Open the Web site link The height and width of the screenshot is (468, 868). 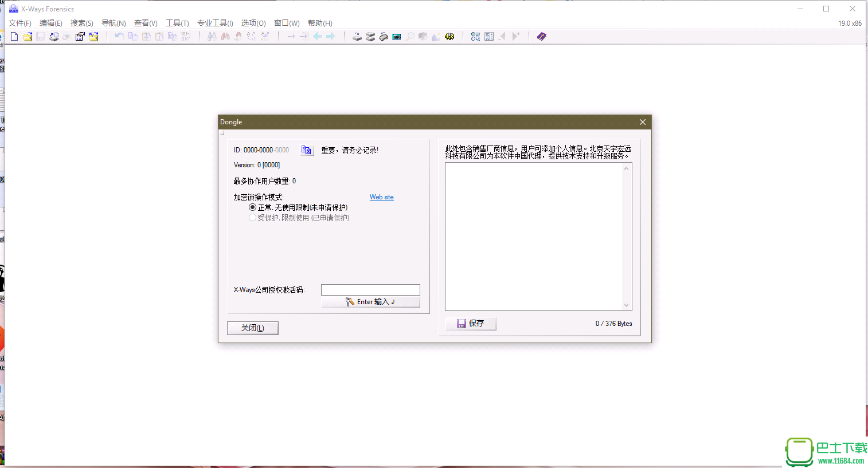tap(382, 197)
